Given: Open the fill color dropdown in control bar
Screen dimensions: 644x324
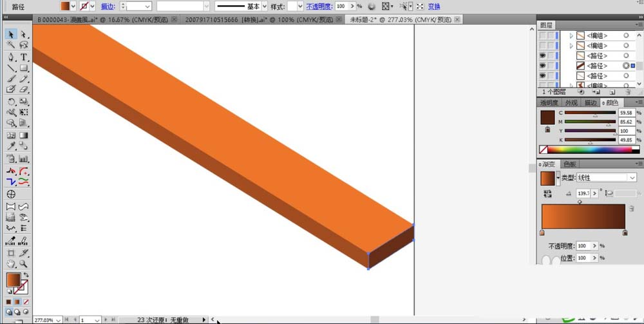Looking at the screenshot, I should [x=73, y=6].
